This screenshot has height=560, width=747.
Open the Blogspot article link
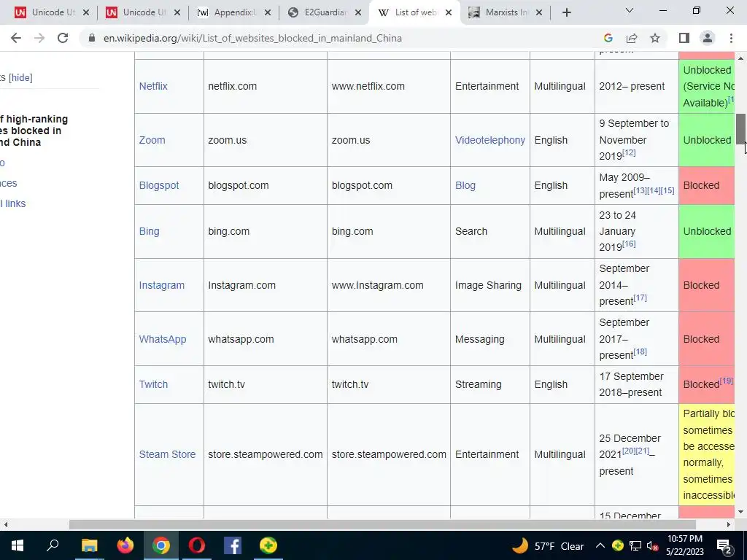[159, 185]
